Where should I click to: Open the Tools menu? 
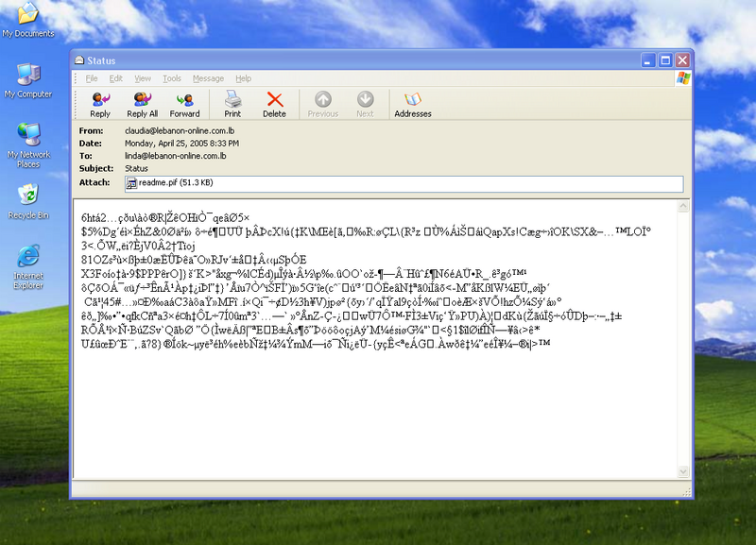pyautogui.click(x=172, y=78)
